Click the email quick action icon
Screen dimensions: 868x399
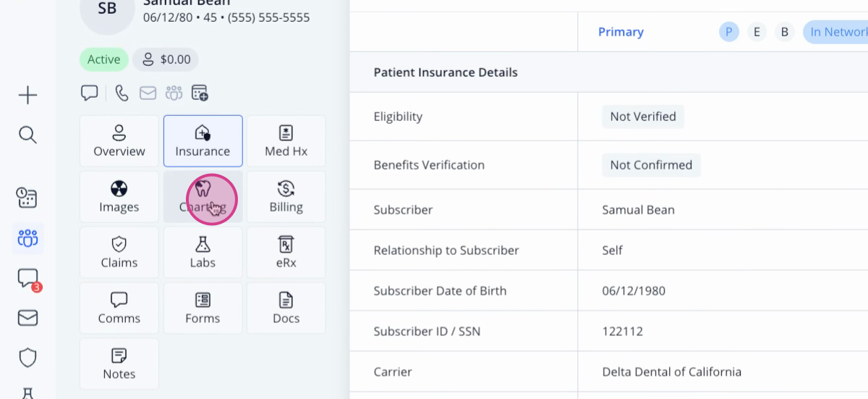click(x=148, y=93)
